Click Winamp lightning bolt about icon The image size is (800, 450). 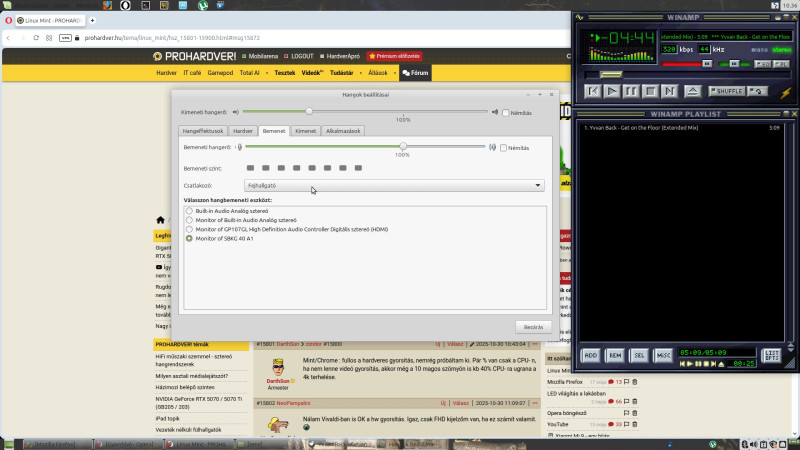(x=785, y=92)
